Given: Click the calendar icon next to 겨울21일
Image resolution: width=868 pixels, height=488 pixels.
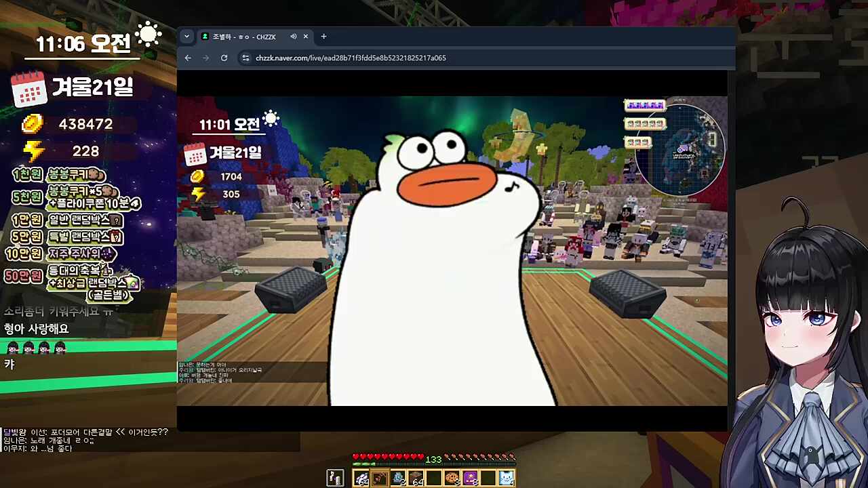Looking at the screenshot, I should point(29,89).
